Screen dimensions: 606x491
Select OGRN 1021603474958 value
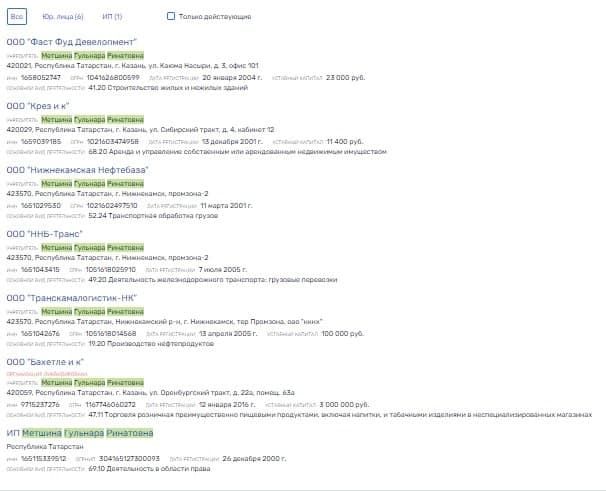(113, 142)
